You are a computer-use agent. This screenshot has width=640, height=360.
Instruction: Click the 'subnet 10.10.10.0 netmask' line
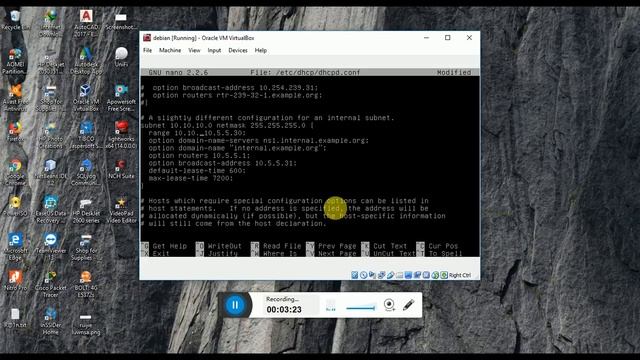coord(227,125)
